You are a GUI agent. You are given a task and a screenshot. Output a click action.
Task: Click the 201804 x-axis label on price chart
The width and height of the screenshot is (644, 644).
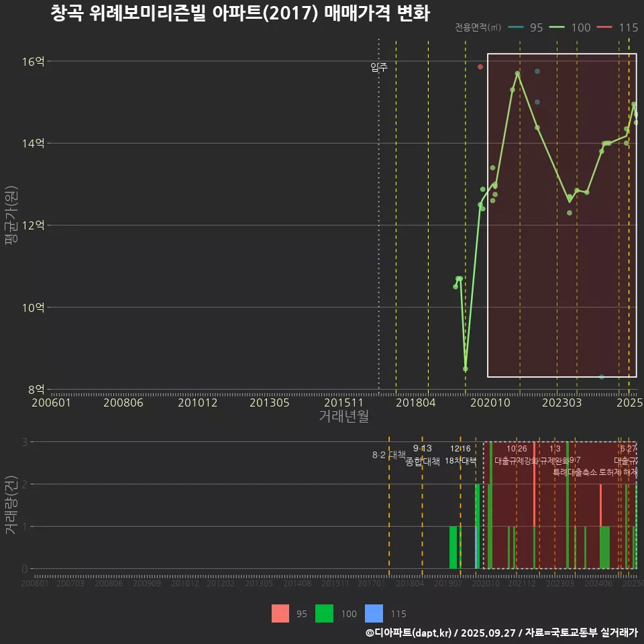[416, 402]
